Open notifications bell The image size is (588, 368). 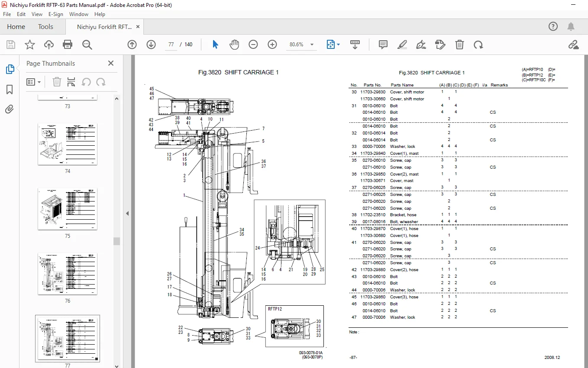coord(572,26)
